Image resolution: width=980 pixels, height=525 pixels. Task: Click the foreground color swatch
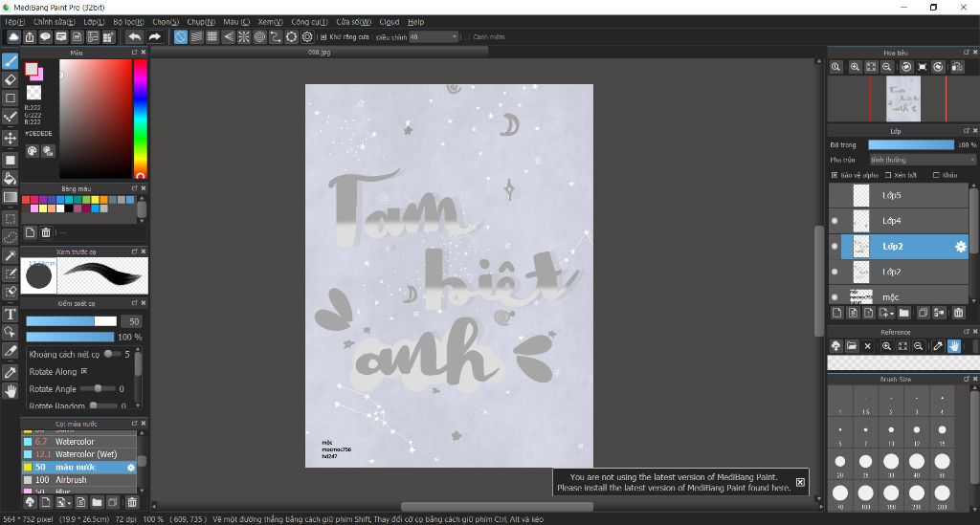tap(32, 69)
